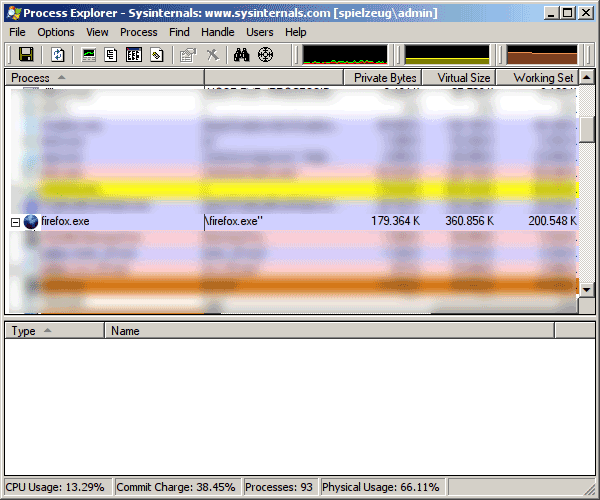This screenshot has width=600, height=500.
Task: Click the binoculars Find icon
Action: click(x=241, y=55)
